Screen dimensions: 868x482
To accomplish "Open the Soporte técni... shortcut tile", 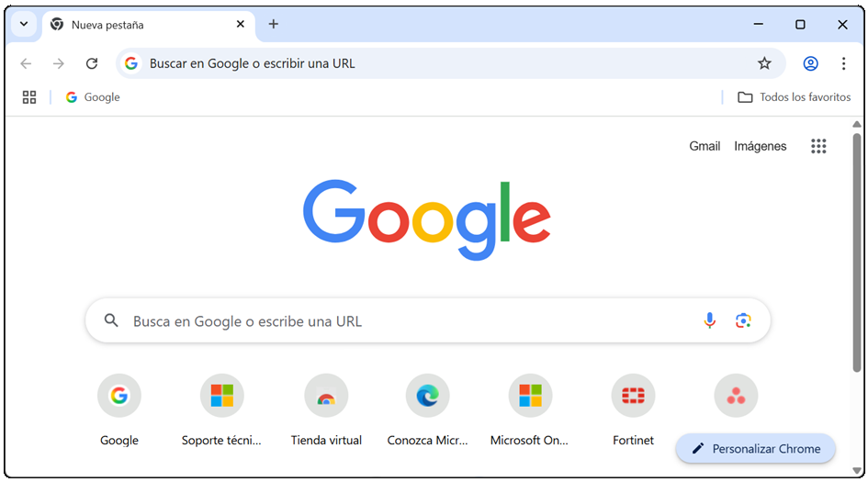I will (x=221, y=409).
